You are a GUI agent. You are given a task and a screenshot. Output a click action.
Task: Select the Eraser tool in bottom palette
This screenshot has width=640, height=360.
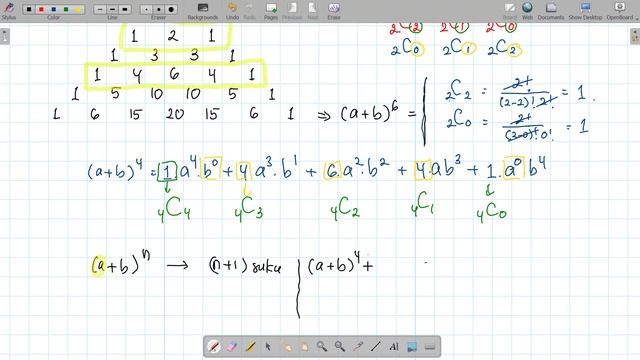231,347
